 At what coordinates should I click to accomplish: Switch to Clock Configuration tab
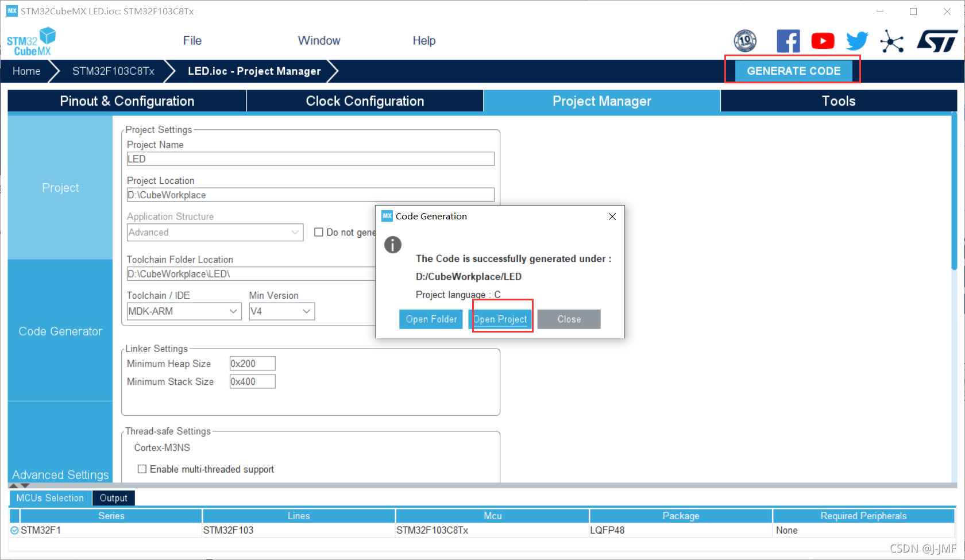click(x=365, y=101)
